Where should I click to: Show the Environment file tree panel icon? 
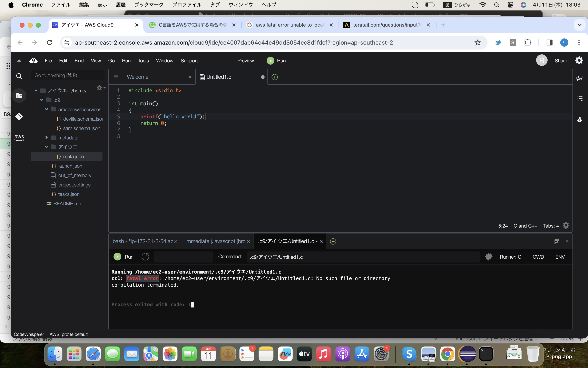point(19,96)
